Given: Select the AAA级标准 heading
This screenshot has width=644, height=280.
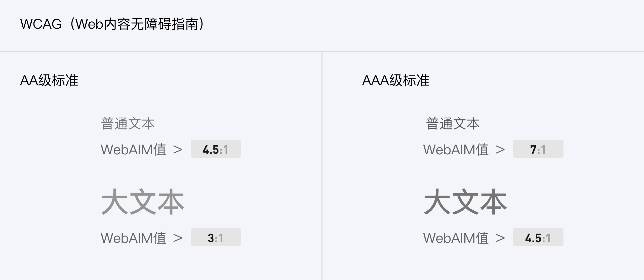Looking at the screenshot, I should coord(396,80).
